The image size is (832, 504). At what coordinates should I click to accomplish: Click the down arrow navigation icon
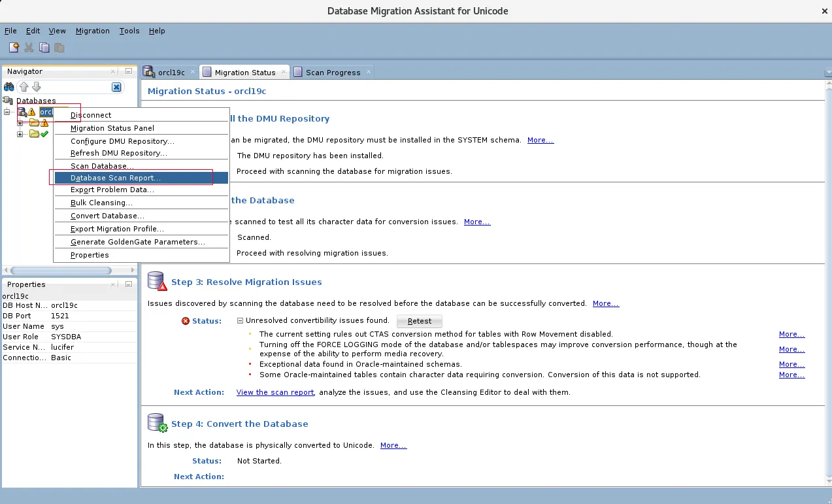pos(36,86)
